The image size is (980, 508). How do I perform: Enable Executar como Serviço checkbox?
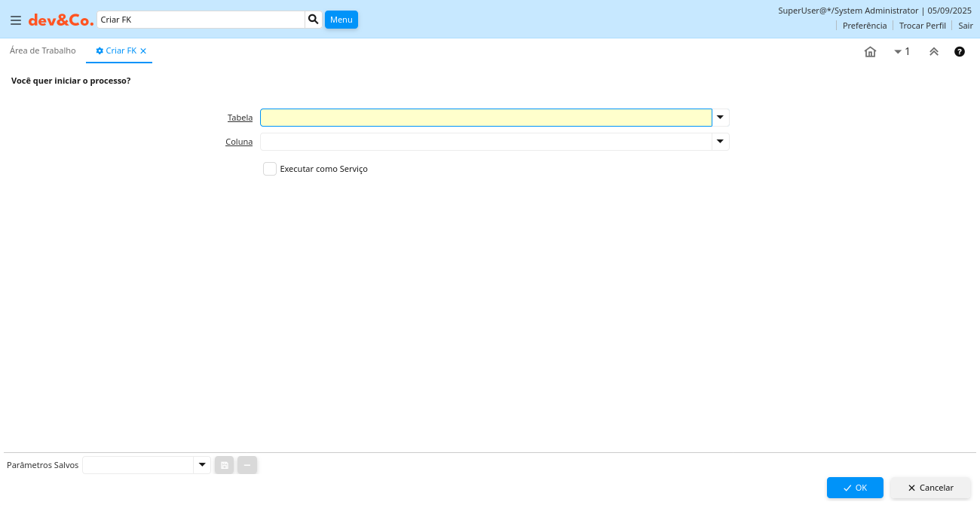[270, 169]
